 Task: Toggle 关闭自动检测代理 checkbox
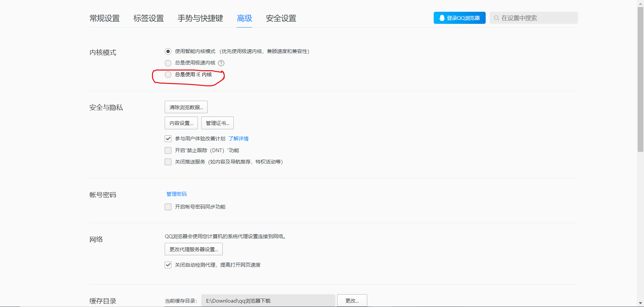(168, 265)
